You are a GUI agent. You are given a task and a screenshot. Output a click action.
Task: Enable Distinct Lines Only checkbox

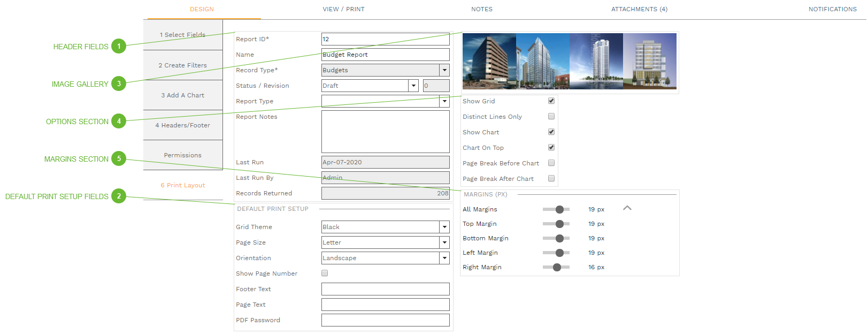pyautogui.click(x=551, y=116)
